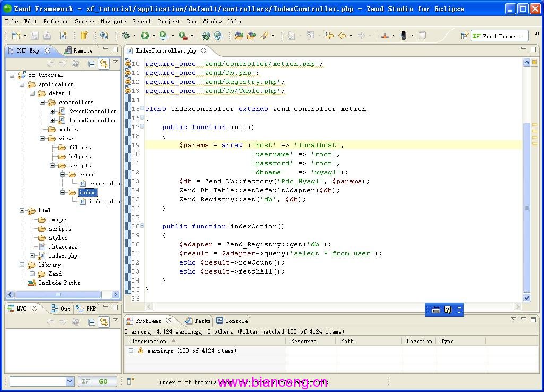The image size is (544, 392).
Task: Toggle Link with Editor in PHP Explorer
Action: (x=104, y=64)
